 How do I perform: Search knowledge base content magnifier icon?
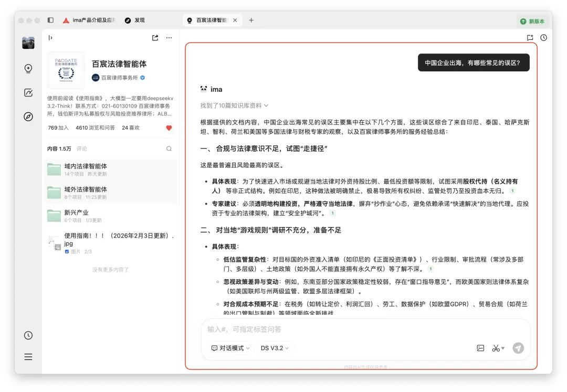click(x=169, y=149)
